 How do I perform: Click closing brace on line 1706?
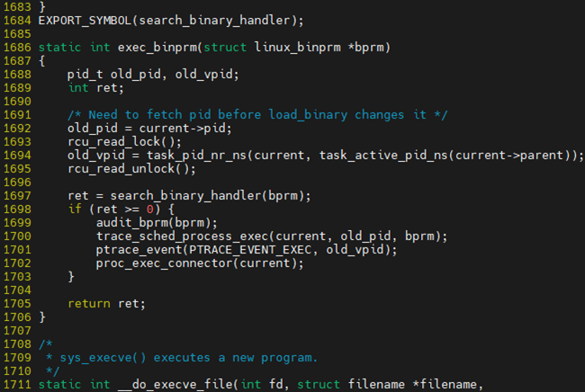pyautogui.click(x=41, y=316)
